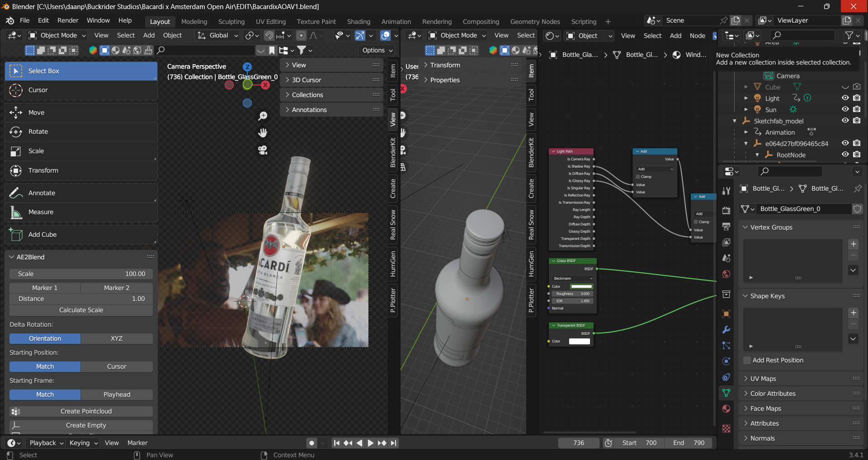
Task: Select the Move tool
Action: [81, 113]
